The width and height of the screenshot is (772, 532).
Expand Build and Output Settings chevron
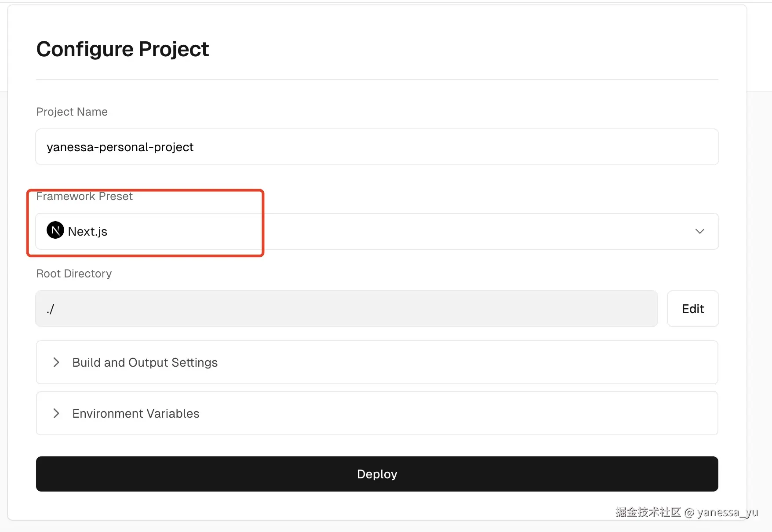click(x=56, y=362)
